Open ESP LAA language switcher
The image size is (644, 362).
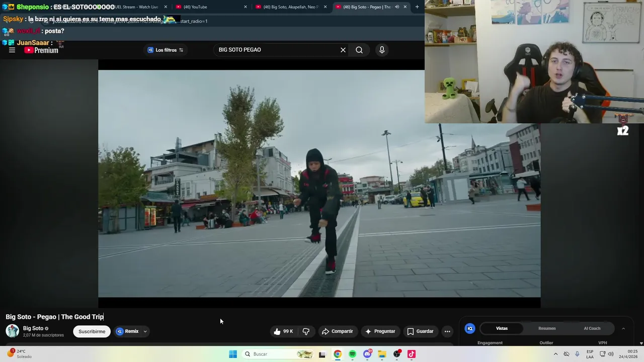point(590,354)
